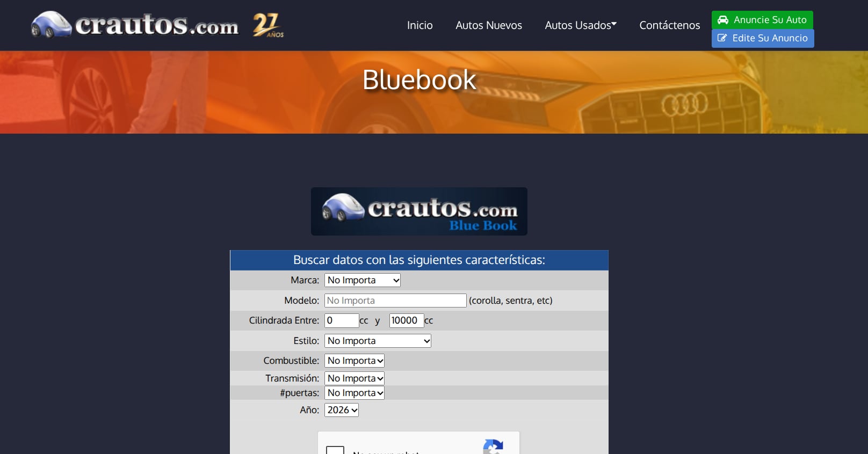Click the 'Buscar datos con las siguientes características' header
Viewport: 868px width, 454px height.
coord(419,260)
